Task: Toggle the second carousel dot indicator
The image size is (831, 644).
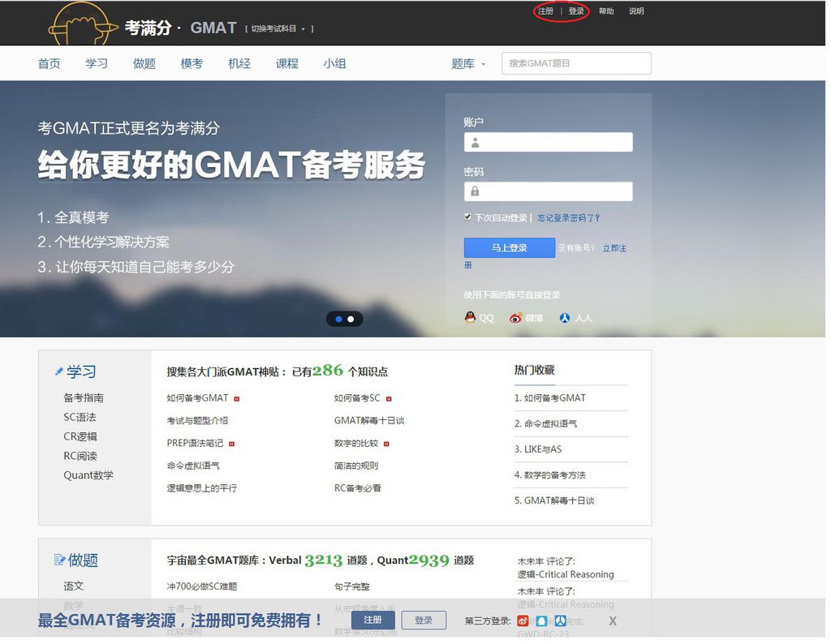Action: pos(351,319)
